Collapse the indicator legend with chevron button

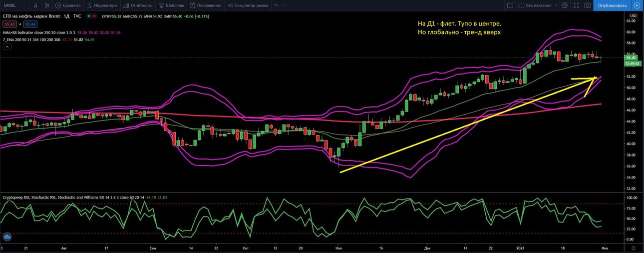(6, 46)
